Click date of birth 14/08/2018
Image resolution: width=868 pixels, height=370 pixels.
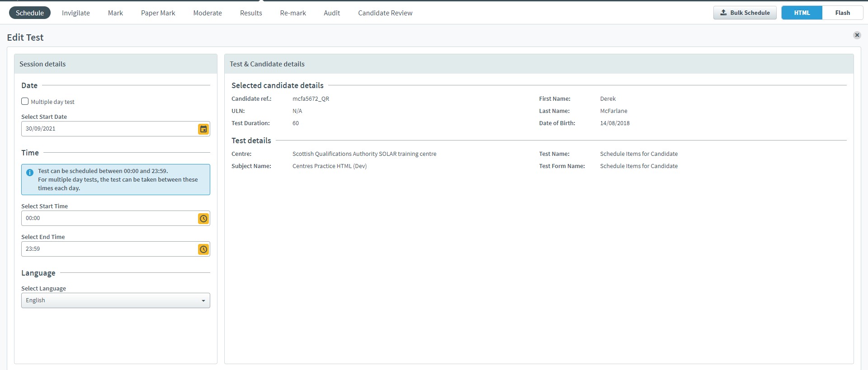point(615,123)
